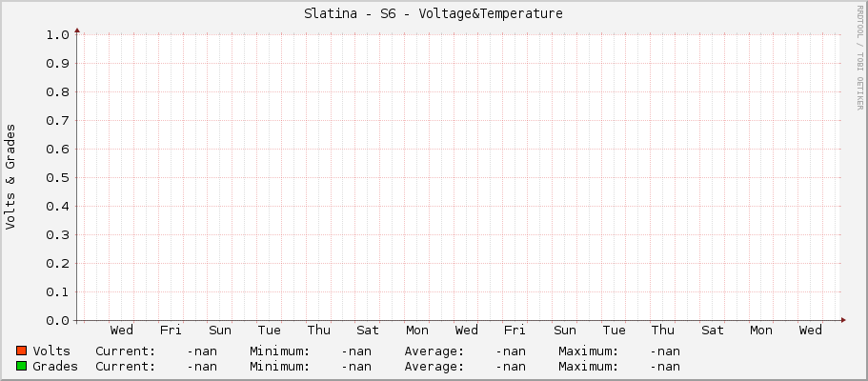This screenshot has height=381, width=868.
Task: Click the 1.0 y-axis tick label
Action: (57, 35)
